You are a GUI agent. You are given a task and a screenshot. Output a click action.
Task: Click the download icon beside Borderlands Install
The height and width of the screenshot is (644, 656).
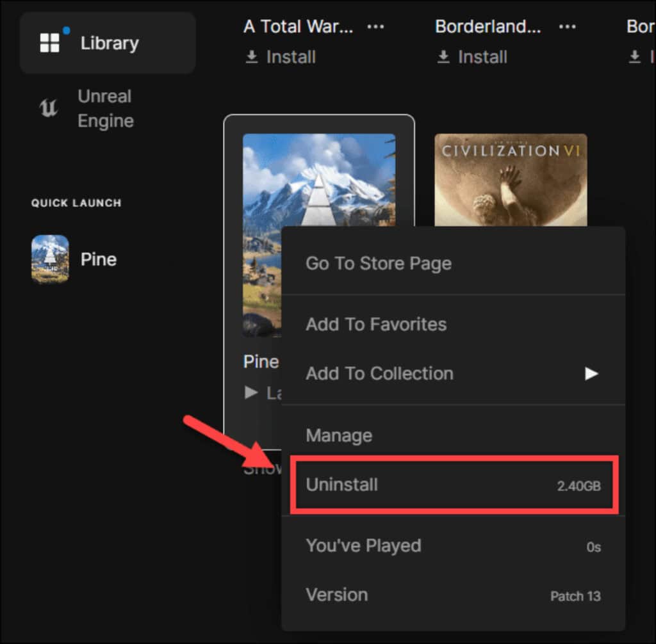443,57
